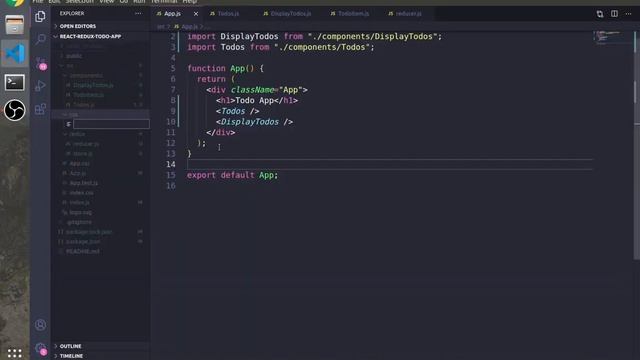
Task: Click line number 16 in the gutter
Action: [x=171, y=186]
